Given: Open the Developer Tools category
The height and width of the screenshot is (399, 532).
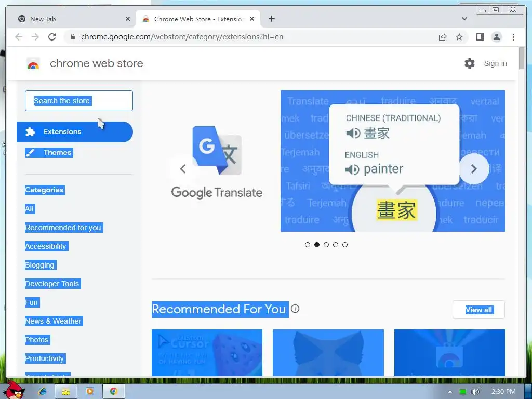Looking at the screenshot, I should pos(52,283).
